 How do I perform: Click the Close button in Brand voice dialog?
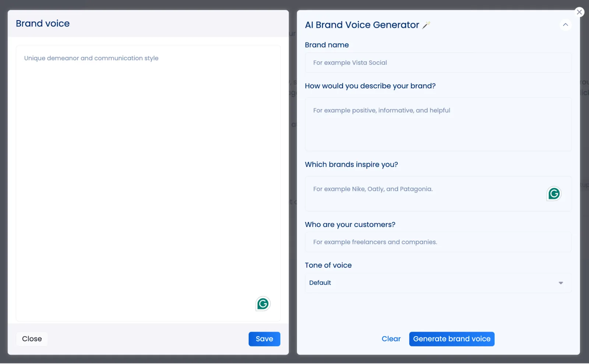(x=32, y=339)
